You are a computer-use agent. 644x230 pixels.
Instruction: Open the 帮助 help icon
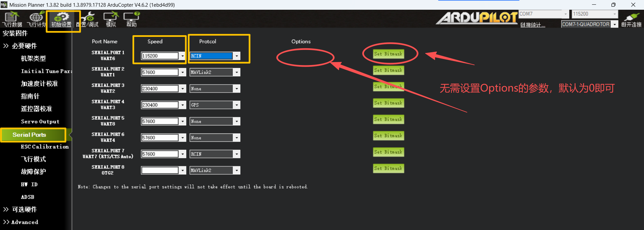tap(131, 19)
